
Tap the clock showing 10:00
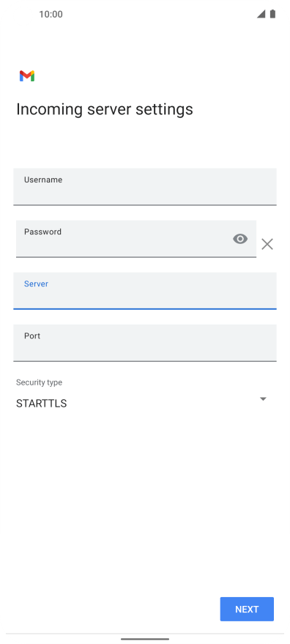coord(51,15)
